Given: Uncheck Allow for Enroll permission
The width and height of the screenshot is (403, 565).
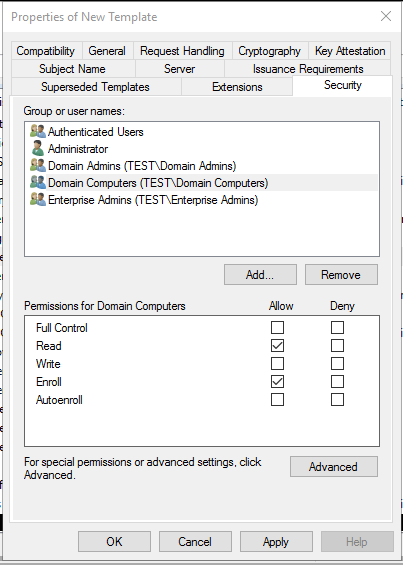Looking at the screenshot, I should pyautogui.click(x=277, y=382).
